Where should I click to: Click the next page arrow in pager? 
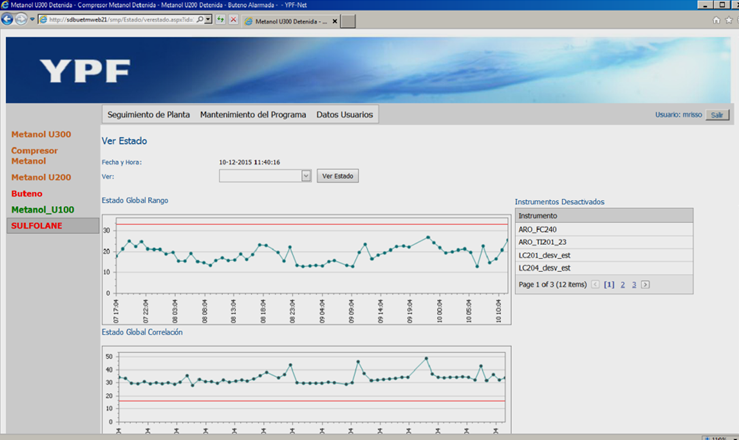[x=645, y=285]
